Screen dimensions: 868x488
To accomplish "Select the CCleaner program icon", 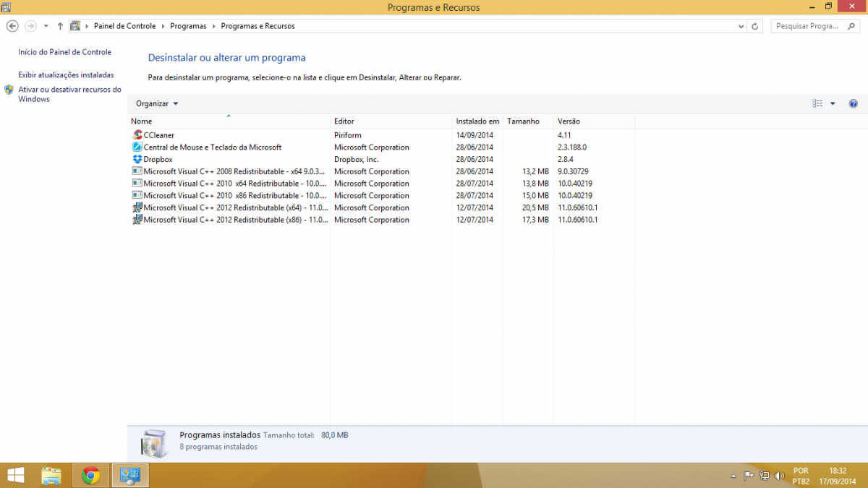I will (137, 135).
